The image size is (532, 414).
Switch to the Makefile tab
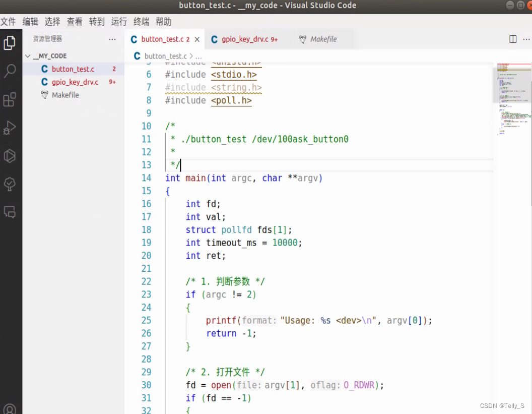(x=323, y=39)
